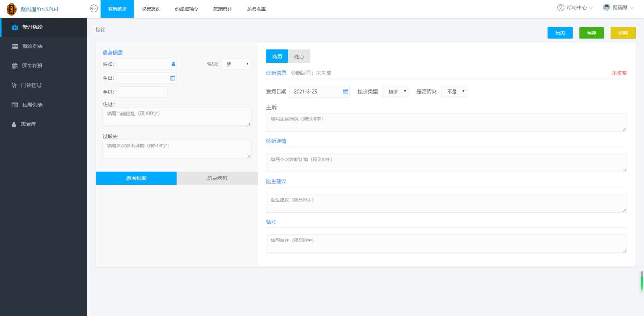The height and width of the screenshot is (316, 644).
Task: Open the 收费发药 top menu
Action: point(151,9)
